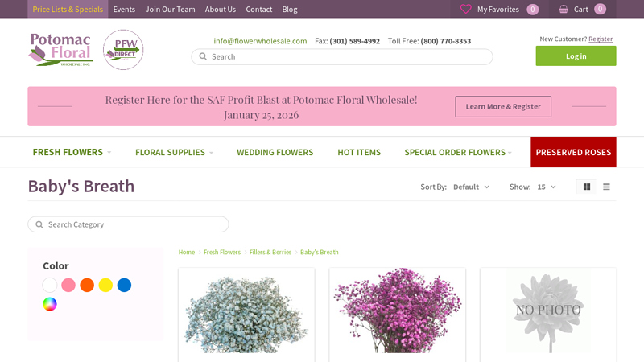Click the green Log in button
The image size is (644, 362).
tap(576, 56)
